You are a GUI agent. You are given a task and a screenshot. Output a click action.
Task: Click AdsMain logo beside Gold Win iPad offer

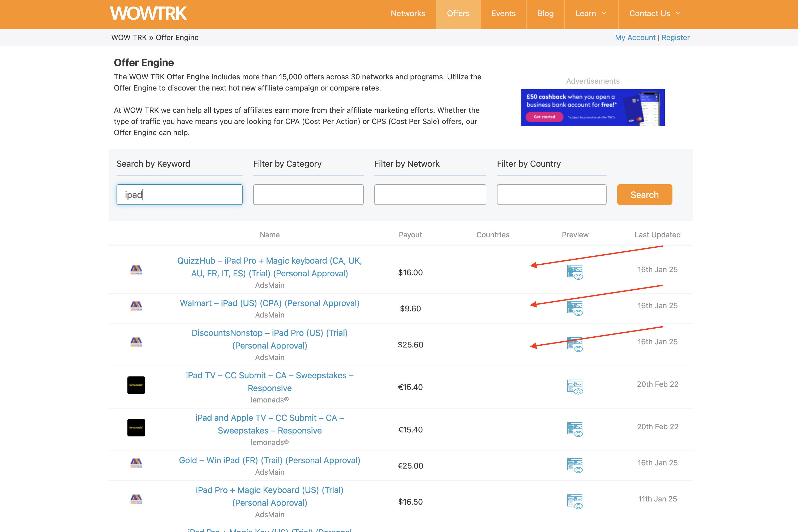coord(136,463)
